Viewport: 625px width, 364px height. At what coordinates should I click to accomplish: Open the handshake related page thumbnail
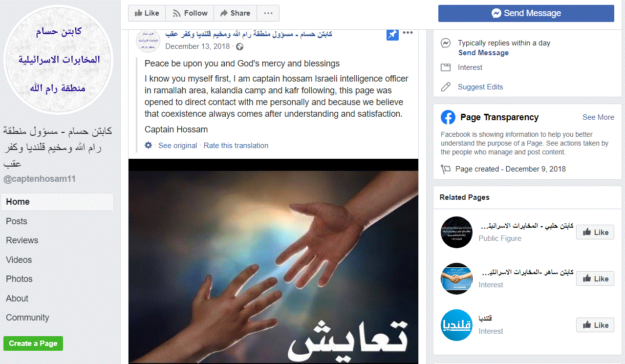(456, 278)
